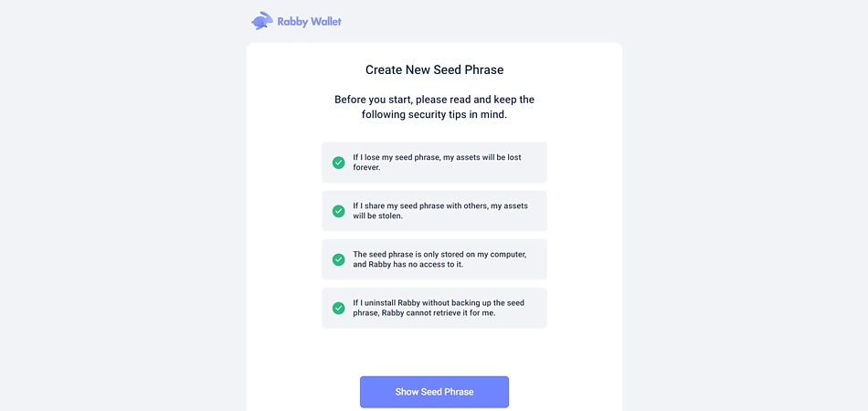
Task: Toggle the checkmark for uninstall Rabby tip
Action: pos(338,308)
